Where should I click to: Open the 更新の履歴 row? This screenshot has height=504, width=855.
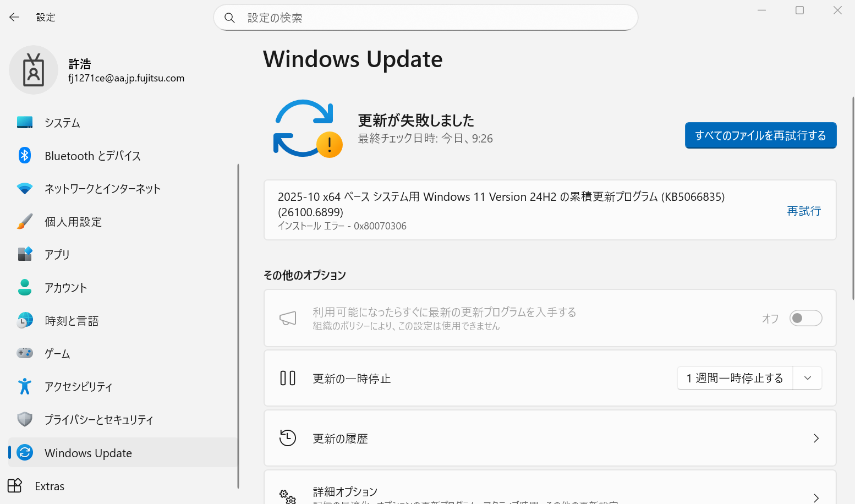[550, 438]
